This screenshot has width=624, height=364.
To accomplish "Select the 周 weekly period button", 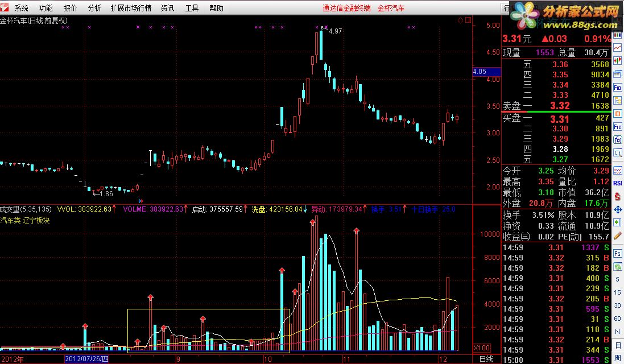I will [x=618, y=358].
